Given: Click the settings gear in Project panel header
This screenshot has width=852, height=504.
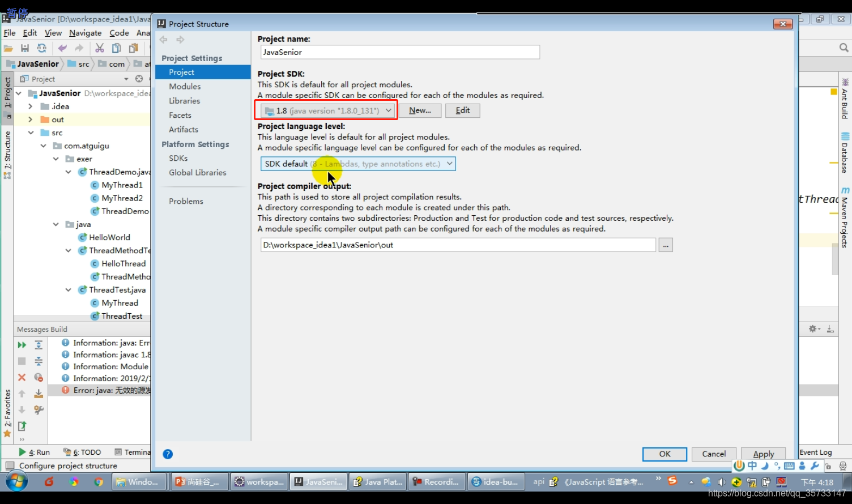Looking at the screenshot, I should [x=139, y=79].
